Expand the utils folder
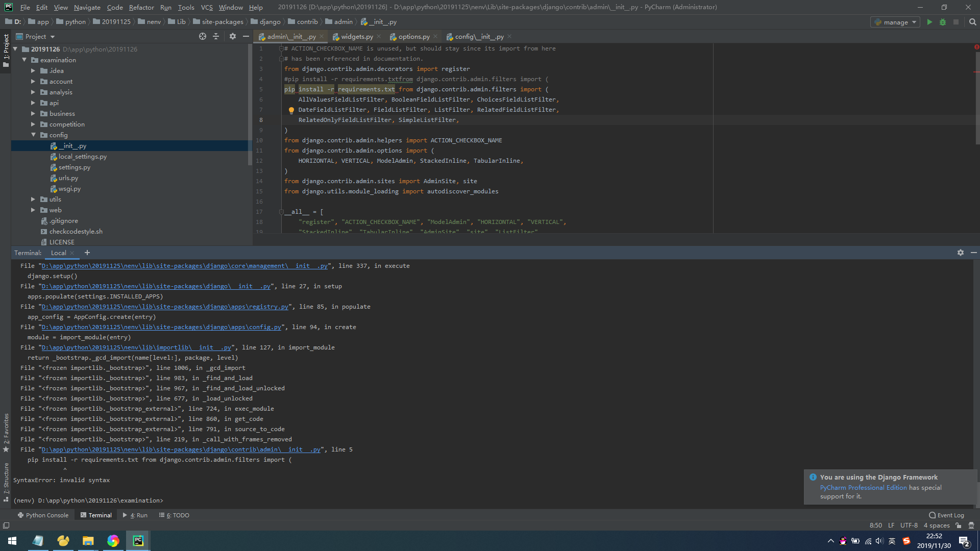This screenshot has height=551, width=980. [33, 199]
